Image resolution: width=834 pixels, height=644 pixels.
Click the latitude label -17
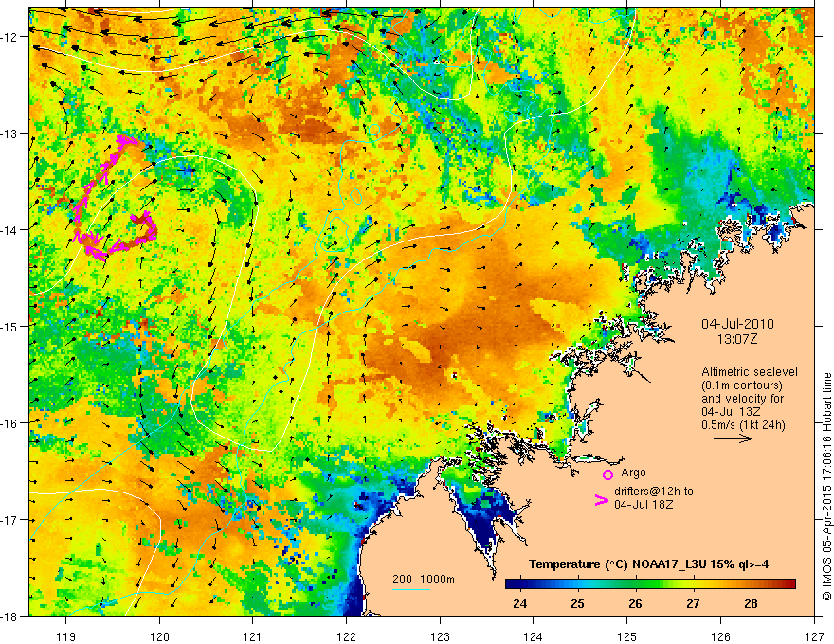coord(10,520)
